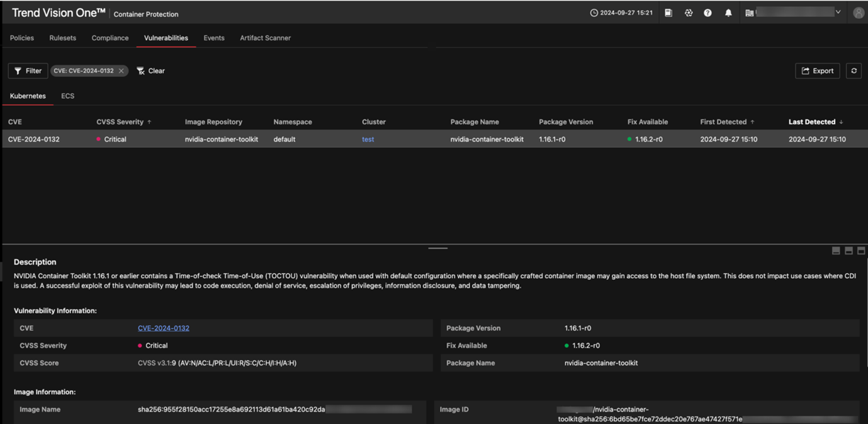Viewport: 868px width, 424px height.
Task: Open the Artifact Scanner tab
Action: (265, 38)
